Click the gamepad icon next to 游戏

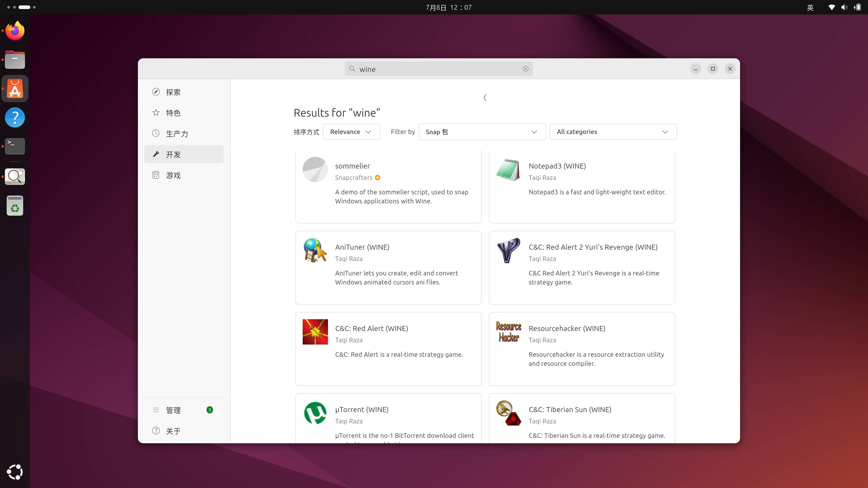coord(156,175)
